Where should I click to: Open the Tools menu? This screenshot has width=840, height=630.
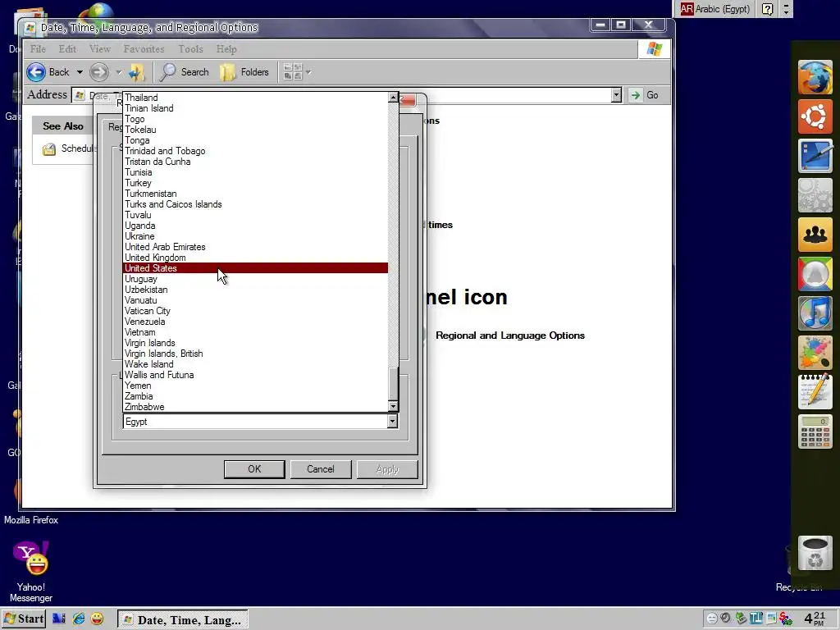190,48
